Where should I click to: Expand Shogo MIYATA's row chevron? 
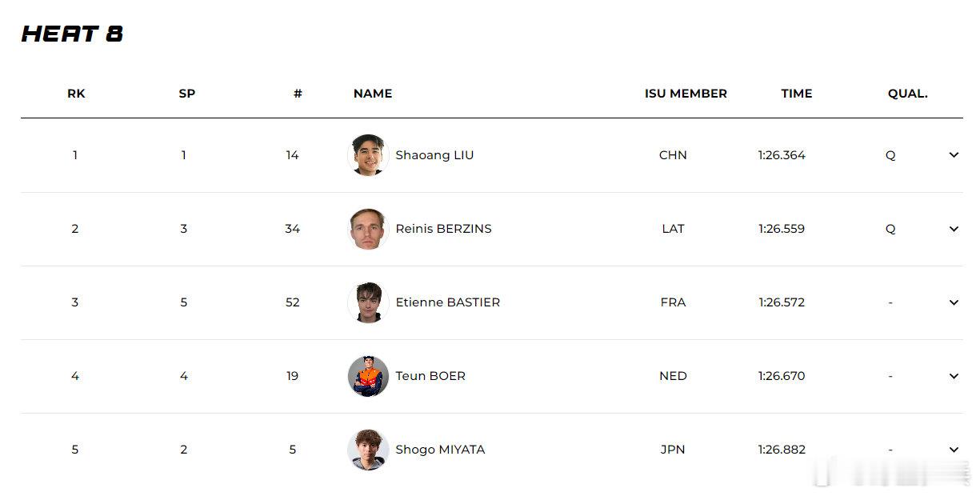pos(954,450)
